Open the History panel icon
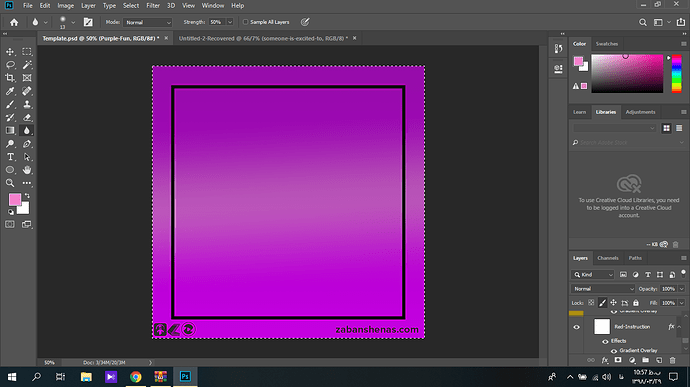 558,48
